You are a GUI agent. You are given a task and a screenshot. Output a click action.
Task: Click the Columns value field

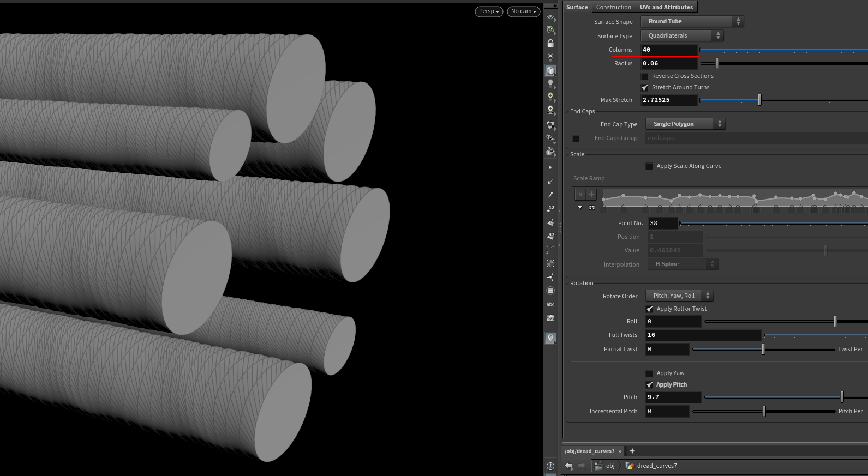(x=669, y=50)
